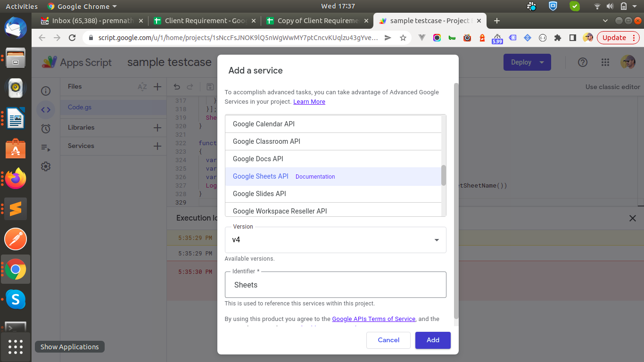
Task: Click the services list scrollbar thumb
Action: pos(444,175)
